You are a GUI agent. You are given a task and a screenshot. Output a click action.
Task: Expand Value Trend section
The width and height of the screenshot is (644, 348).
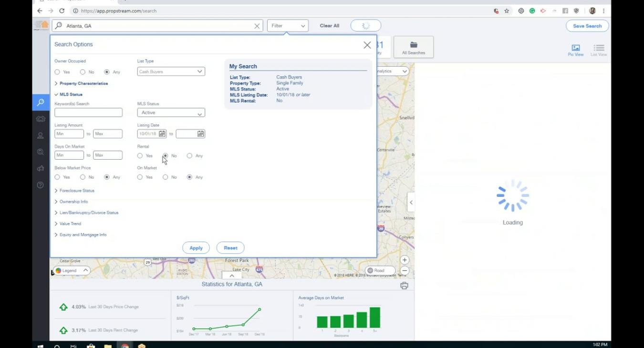[x=68, y=224]
